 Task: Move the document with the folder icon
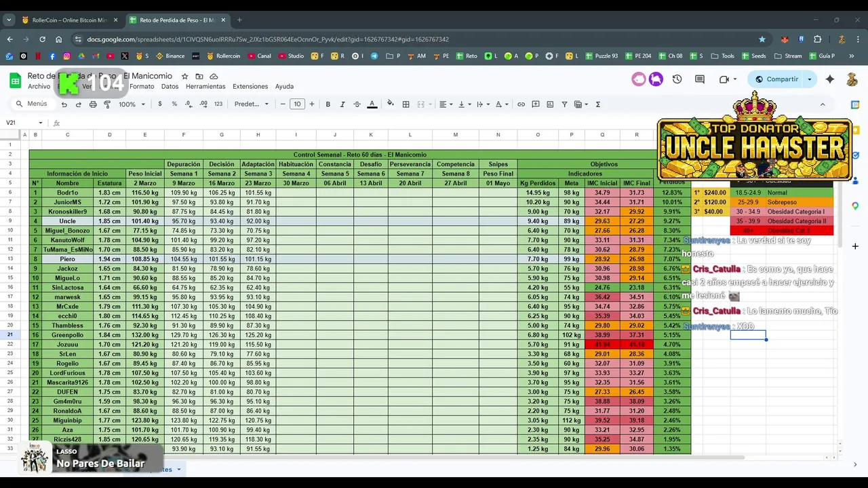click(x=199, y=77)
